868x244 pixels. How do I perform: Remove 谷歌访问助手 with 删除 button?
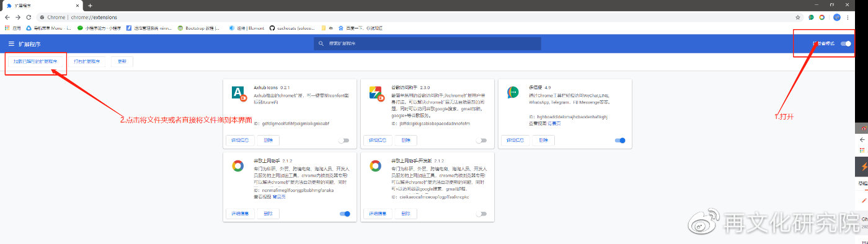tap(405, 141)
